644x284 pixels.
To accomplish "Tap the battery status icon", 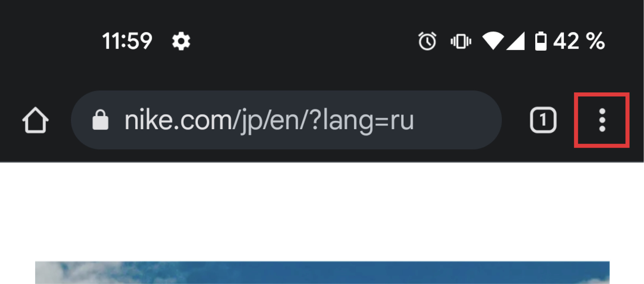I will point(541,41).
